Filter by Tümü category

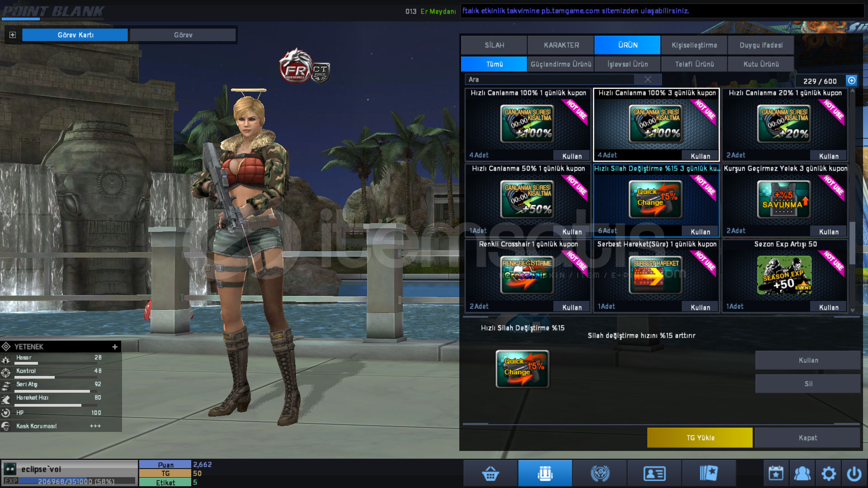pyautogui.click(x=494, y=64)
